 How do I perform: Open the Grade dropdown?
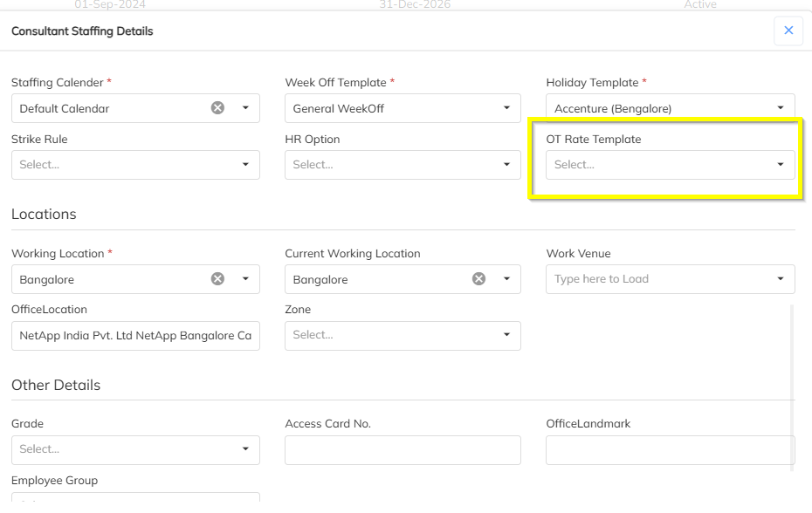135,449
